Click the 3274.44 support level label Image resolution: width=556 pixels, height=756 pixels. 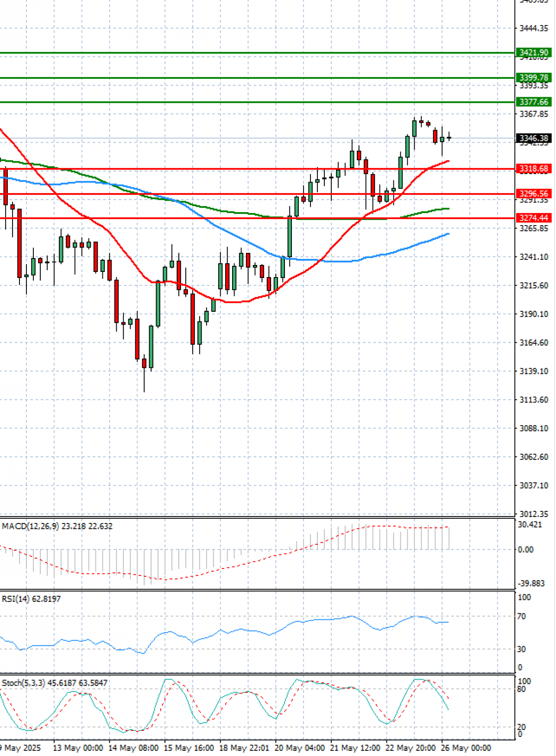coord(534,218)
